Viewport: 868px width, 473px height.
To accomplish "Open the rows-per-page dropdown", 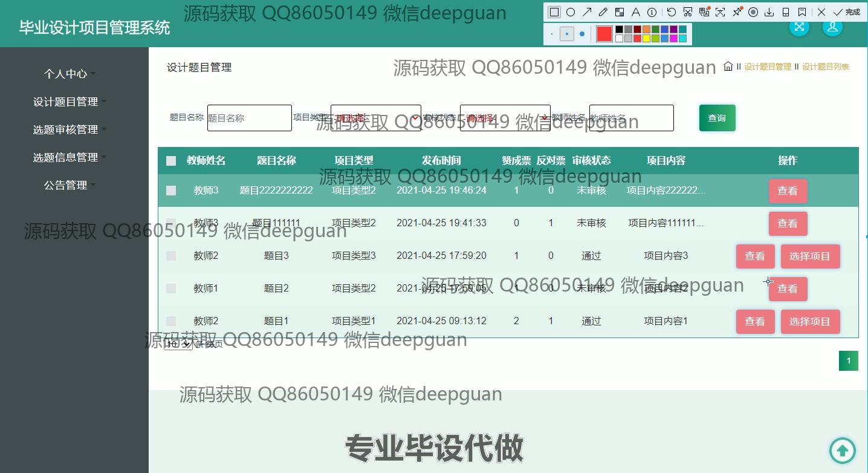I will pyautogui.click(x=178, y=344).
